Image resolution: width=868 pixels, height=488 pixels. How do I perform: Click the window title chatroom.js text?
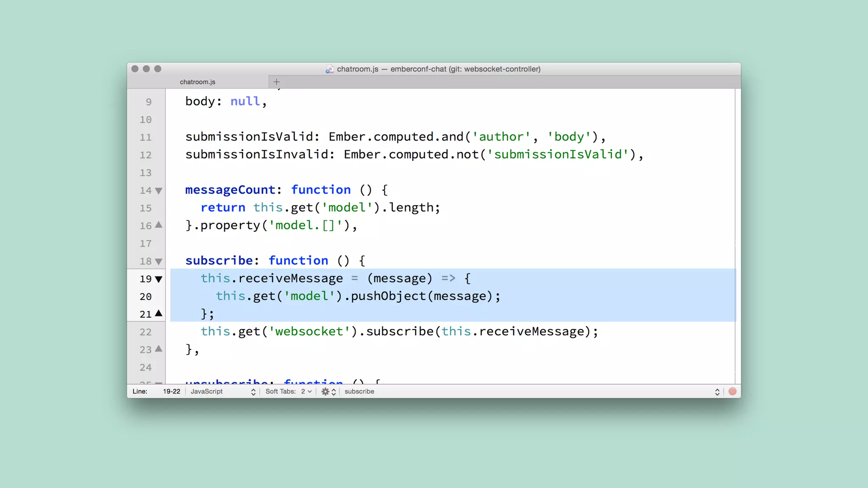357,69
